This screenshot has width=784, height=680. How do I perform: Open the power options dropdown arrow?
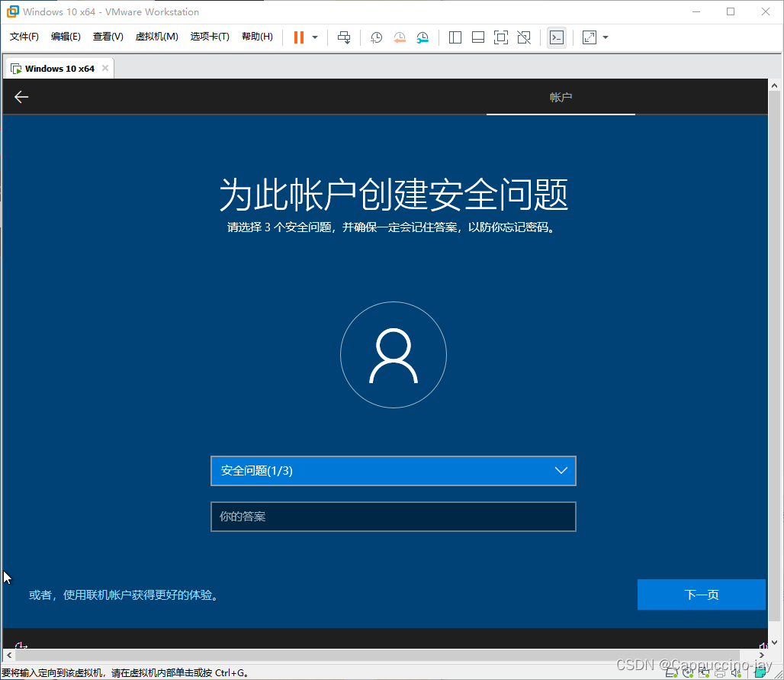click(x=315, y=37)
